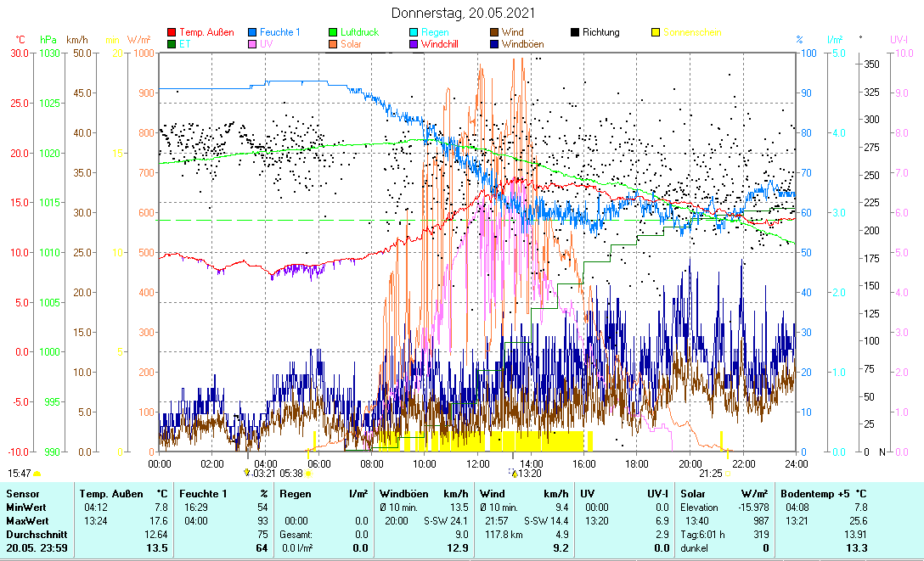Screen dimensions: 924x561
Task: Select the brown Wind legend square
Action: tap(494, 33)
